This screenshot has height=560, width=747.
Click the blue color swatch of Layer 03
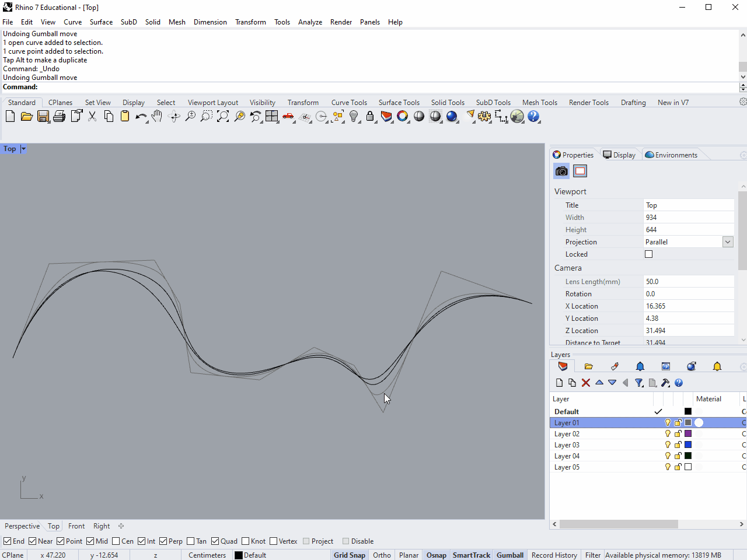(688, 445)
